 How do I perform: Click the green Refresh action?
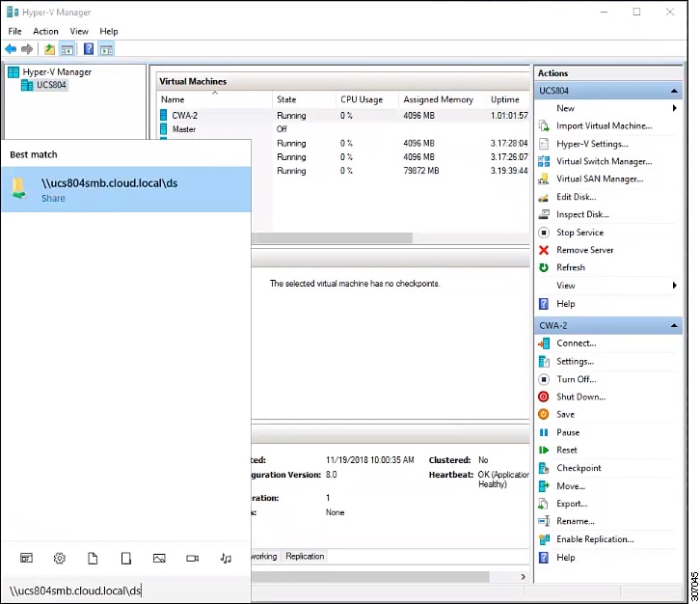(570, 267)
